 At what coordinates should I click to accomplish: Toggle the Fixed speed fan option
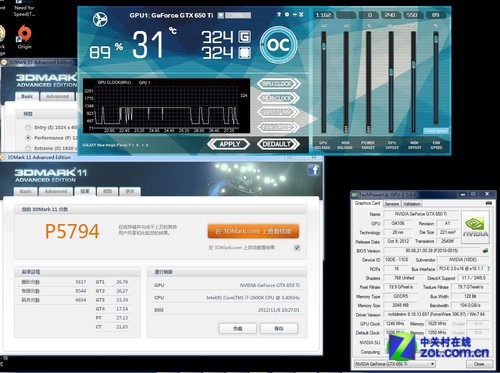[x=436, y=131]
